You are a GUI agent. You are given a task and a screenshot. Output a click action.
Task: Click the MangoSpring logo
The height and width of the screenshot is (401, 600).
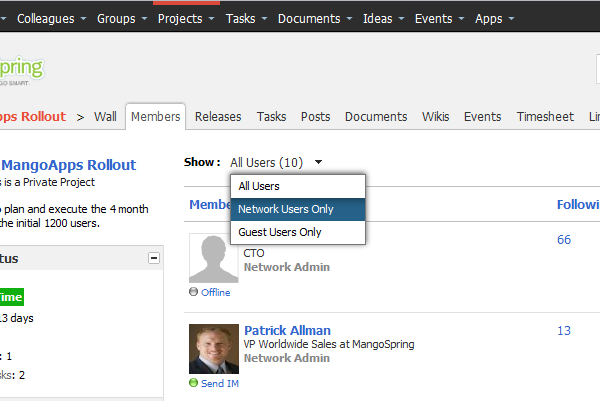[22, 71]
